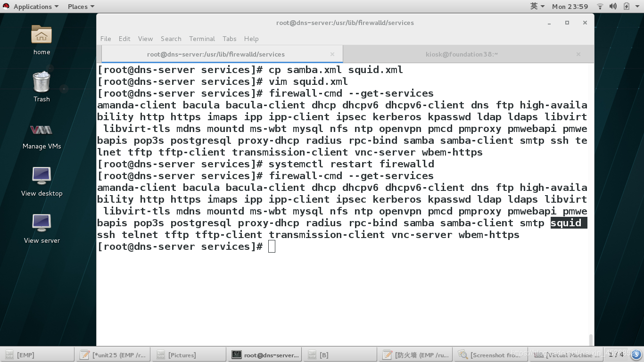Switch to 防火墙 taskbar window
The image size is (644, 362).
point(417,355)
